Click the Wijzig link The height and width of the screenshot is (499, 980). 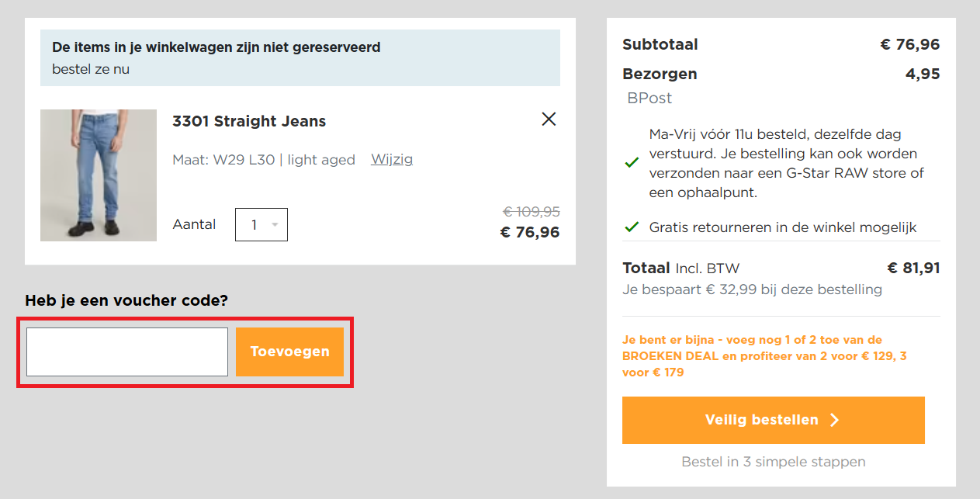[x=392, y=159]
